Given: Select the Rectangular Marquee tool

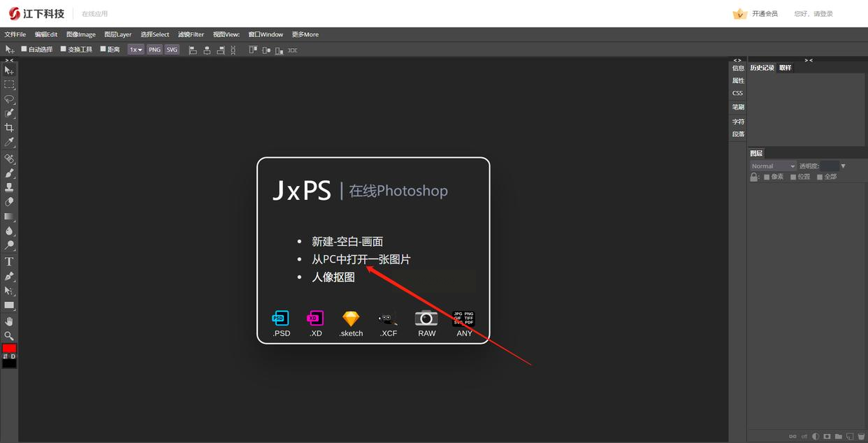Looking at the screenshot, I should tap(9, 85).
